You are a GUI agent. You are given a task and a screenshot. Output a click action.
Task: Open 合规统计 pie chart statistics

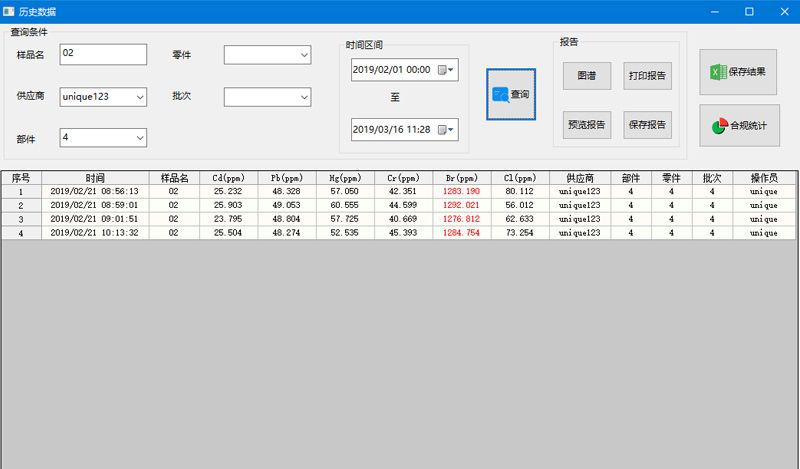pos(738,126)
